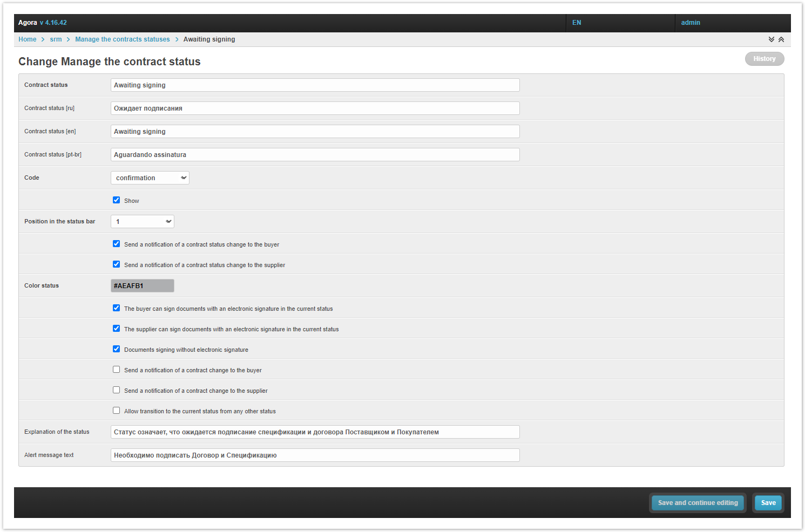Go to Home breadcrumb link
Image resolution: width=805 pixels, height=532 pixels.
tap(28, 39)
